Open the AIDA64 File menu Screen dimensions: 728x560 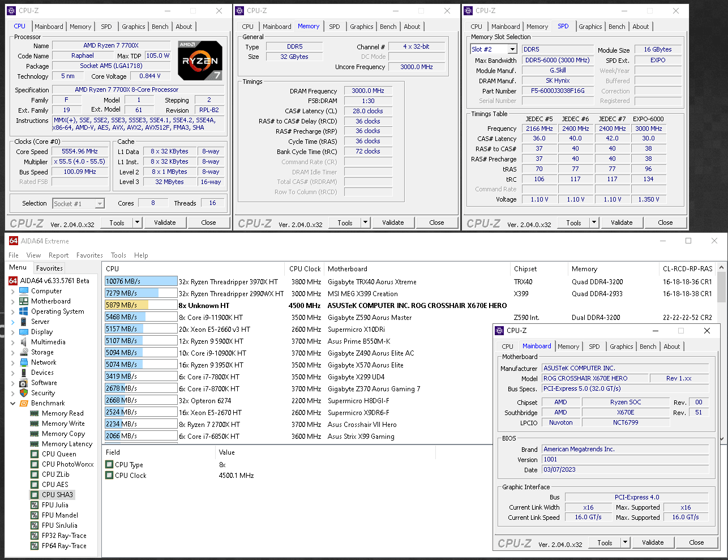[x=14, y=255]
